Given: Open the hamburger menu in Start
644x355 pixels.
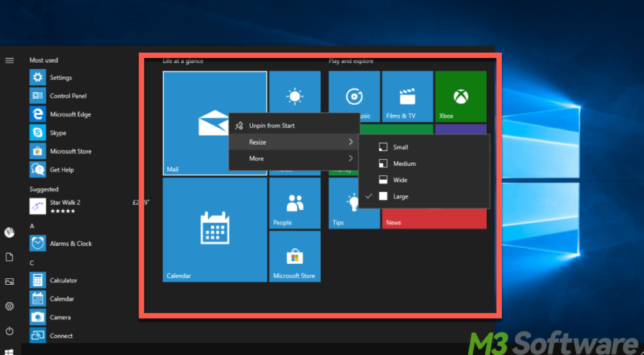Looking at the screenshot, I should [9, 60].
